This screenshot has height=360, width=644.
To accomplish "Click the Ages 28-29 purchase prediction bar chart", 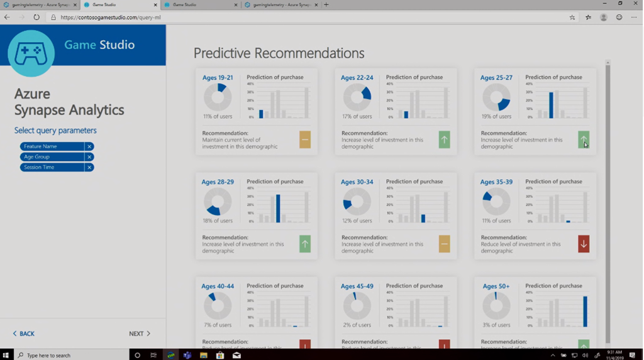I will coord(279,205).
